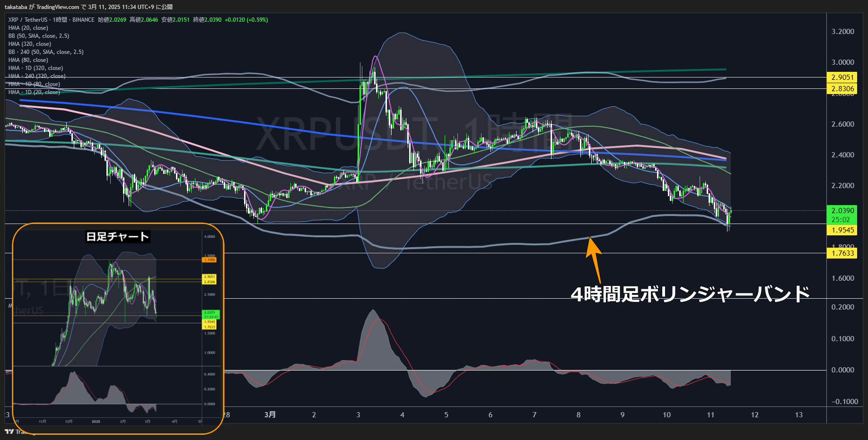Click the 2.2000 price axis tick
This screenshot has width=868, height=440.
tap(843, 186)
